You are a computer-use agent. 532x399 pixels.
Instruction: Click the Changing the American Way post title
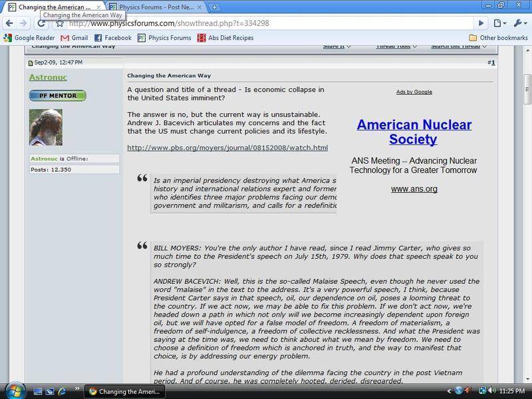pyautogui.click(x=169, y=76)
